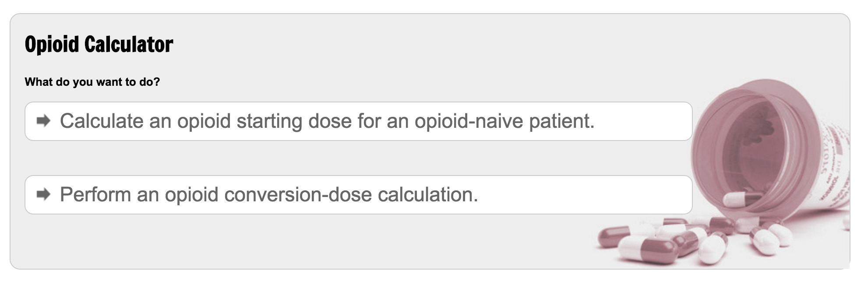
Task: Click the 'Opioid Calculator' heading
Action: (x=99, y=45)
